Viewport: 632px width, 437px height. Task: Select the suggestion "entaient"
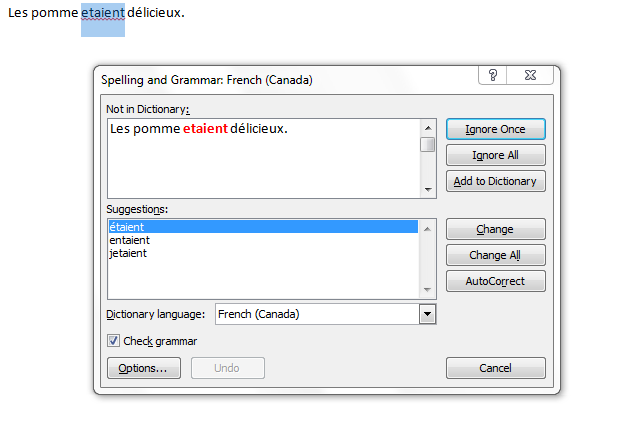point(129,241)
